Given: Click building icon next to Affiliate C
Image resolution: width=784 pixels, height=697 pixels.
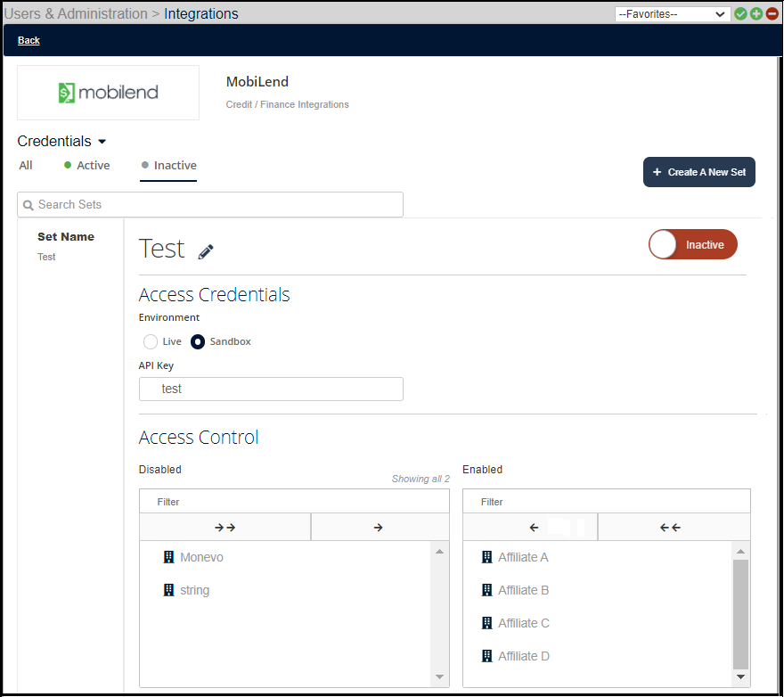Looking at the screenshot, I should (x=486, y=623).
